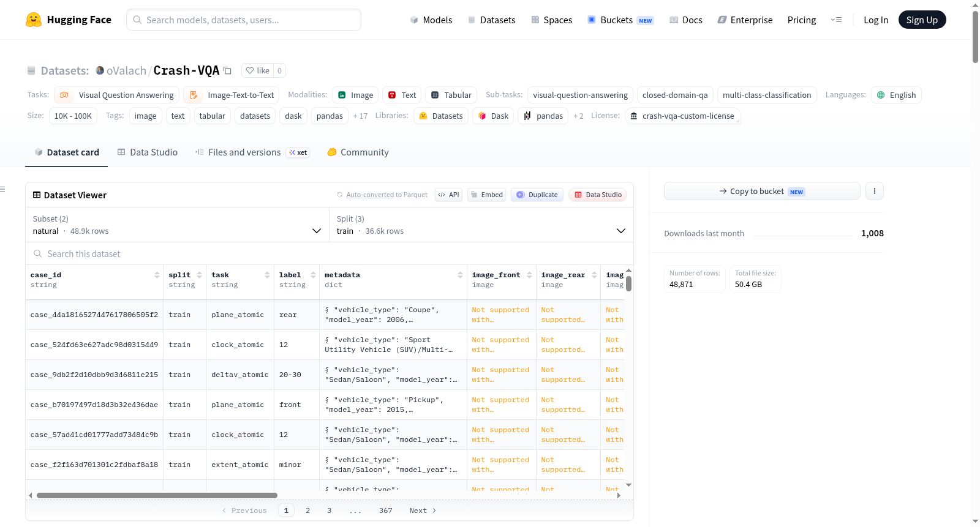Click the page vertical scrollbar
This screenshot has width=980, height=527.
coord(975,37)
